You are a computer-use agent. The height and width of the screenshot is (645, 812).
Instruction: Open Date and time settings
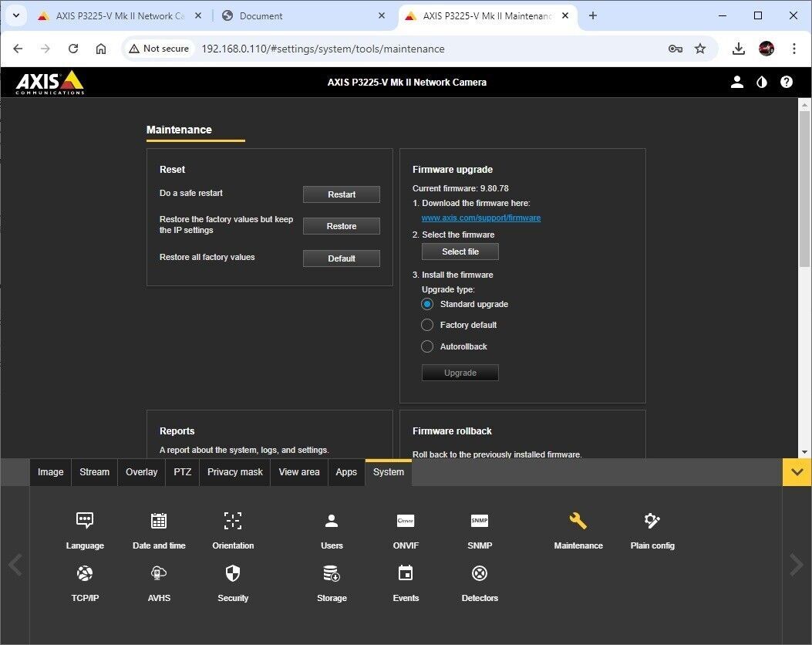pos(158,520)
